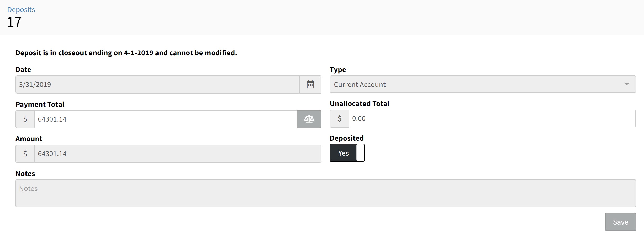
Task: Click the Unallocated Total label
Action: tap(360, 103)
